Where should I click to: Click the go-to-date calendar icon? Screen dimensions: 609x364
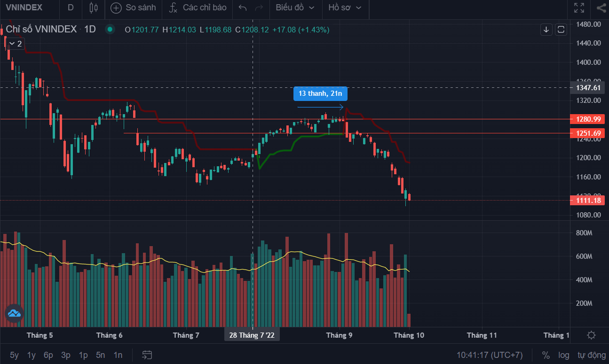tap(147, 355)
